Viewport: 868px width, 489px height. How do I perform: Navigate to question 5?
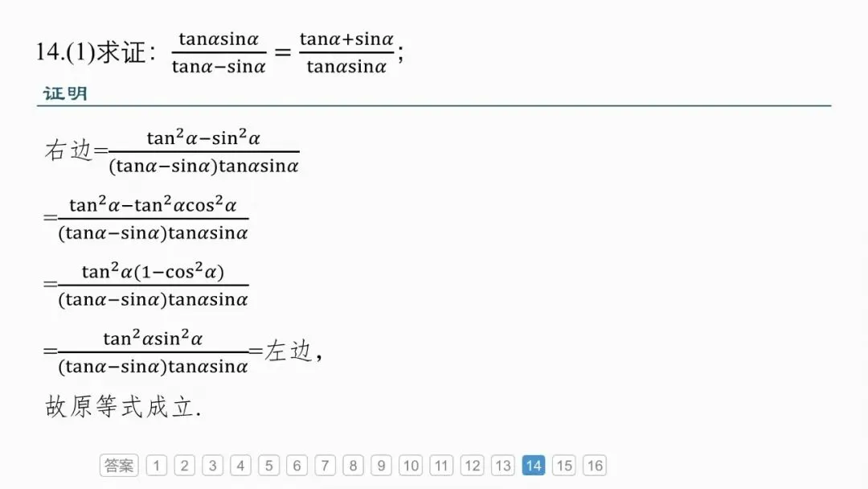268,465
